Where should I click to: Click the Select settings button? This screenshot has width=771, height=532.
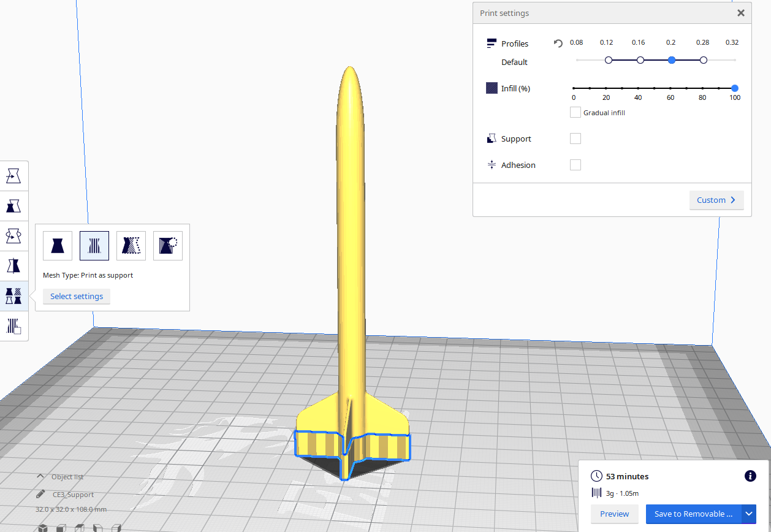[76, 296]
